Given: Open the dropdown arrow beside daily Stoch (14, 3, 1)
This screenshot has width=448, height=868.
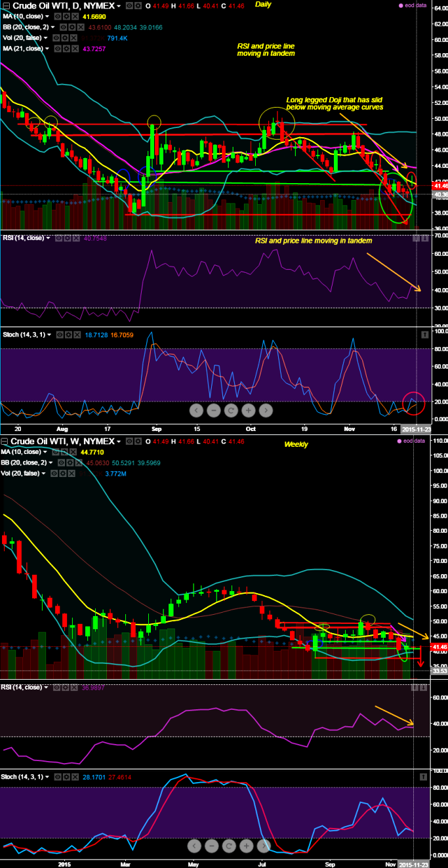Looking at the screenshot, I should click(49, 335).
